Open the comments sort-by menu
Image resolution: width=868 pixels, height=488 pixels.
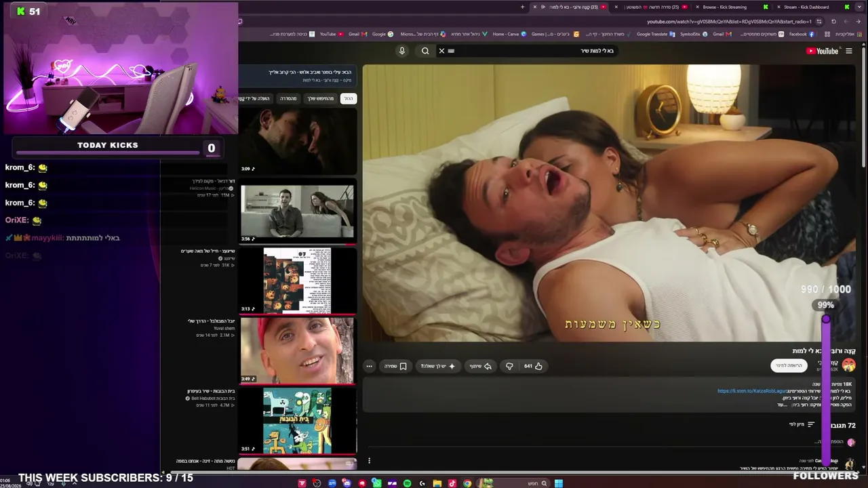pos(802,425)
